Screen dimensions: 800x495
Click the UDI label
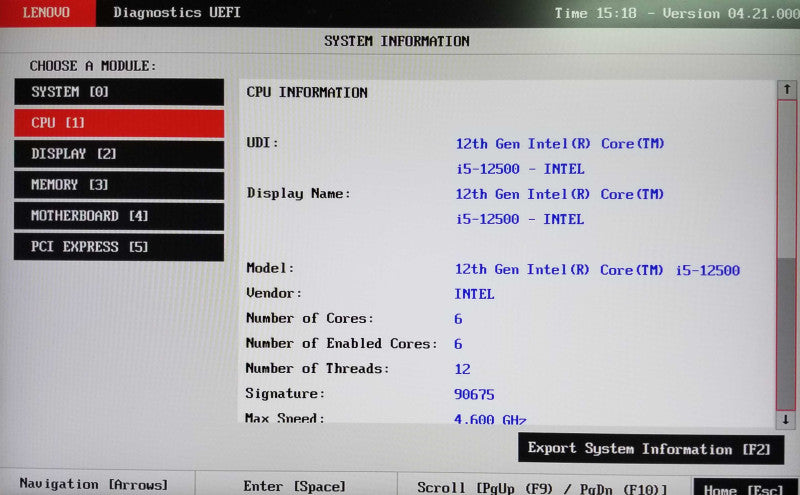tap(262, 142)
